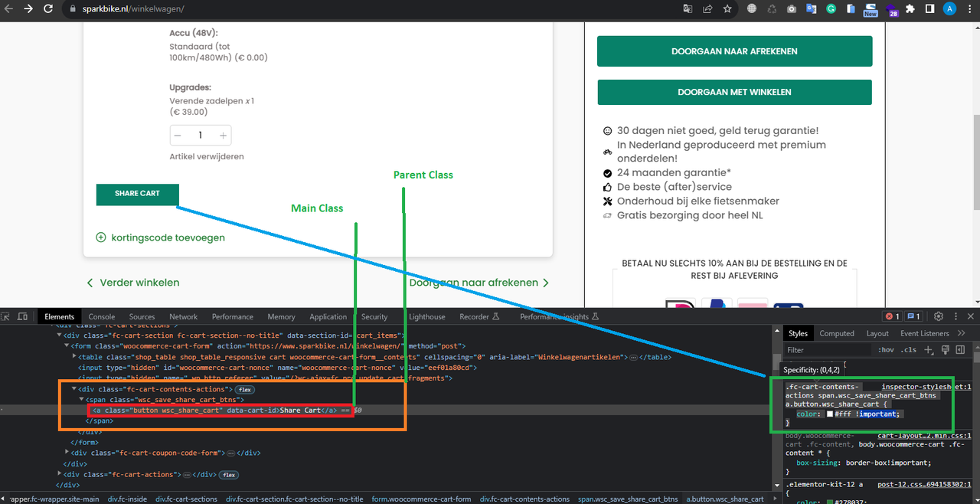The height and width of the screenshot is (504, 980).
Task: Open the extension with the 28 badge
Action: point(891,9)
